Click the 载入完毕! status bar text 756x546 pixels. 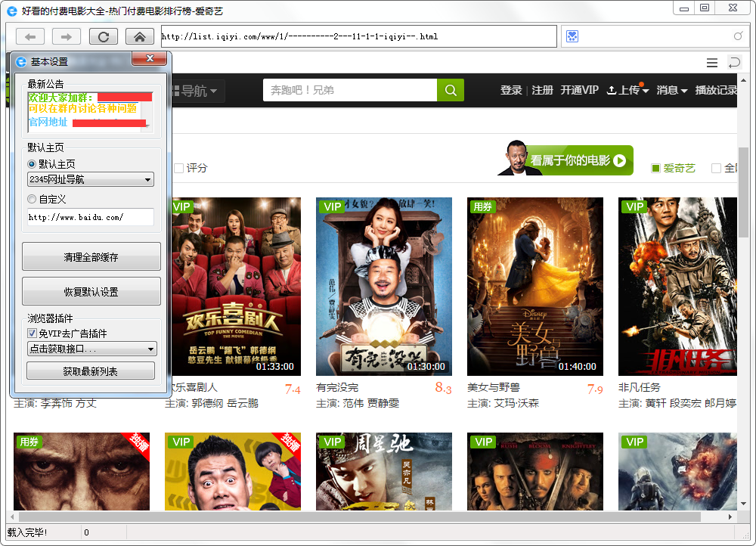pos(27,532)
